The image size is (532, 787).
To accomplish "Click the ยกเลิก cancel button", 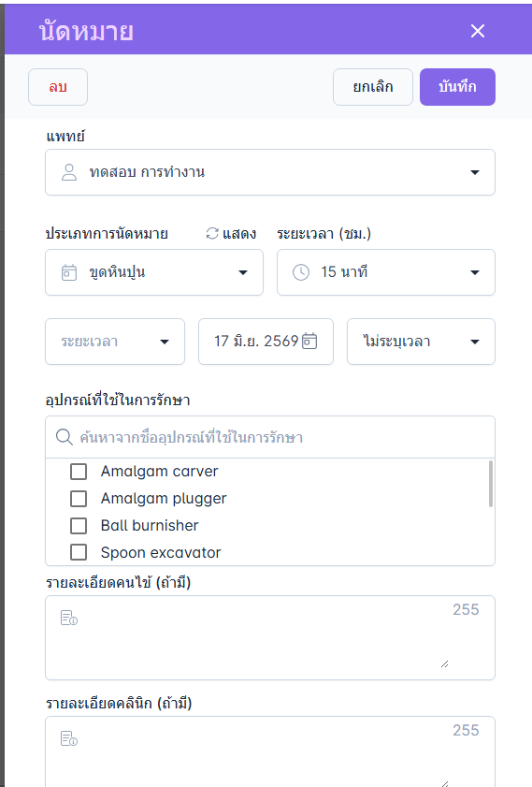I will (372, 87).
